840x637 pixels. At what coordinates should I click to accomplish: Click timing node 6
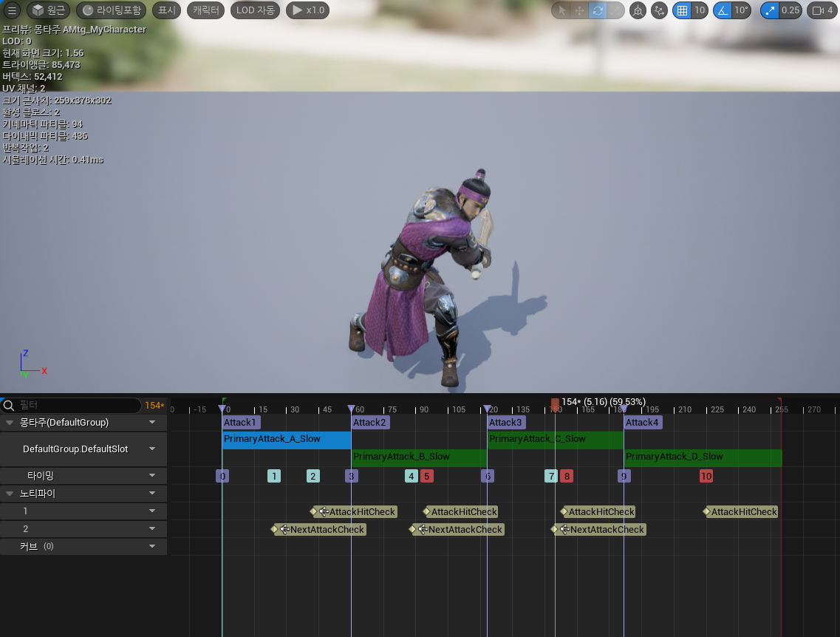[488, 476]
